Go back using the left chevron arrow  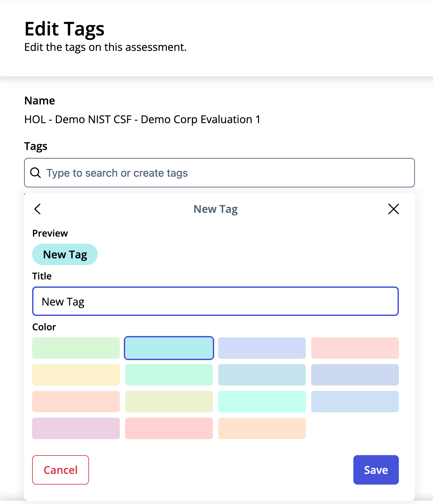point(37,209)
